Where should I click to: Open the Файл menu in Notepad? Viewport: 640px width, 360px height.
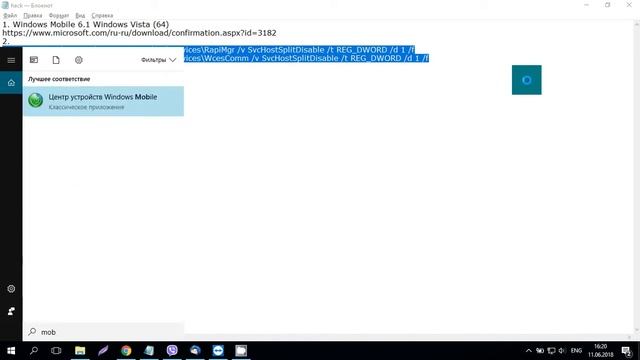10,16
